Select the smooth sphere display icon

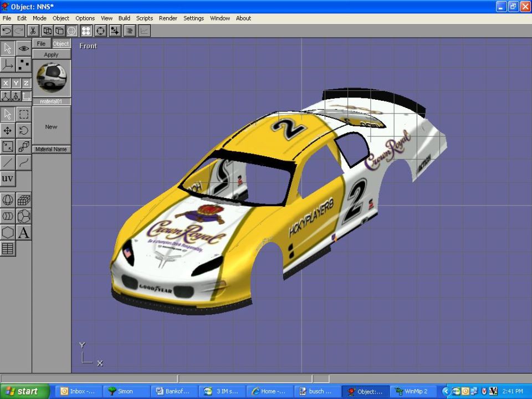[x=71, y=31]
